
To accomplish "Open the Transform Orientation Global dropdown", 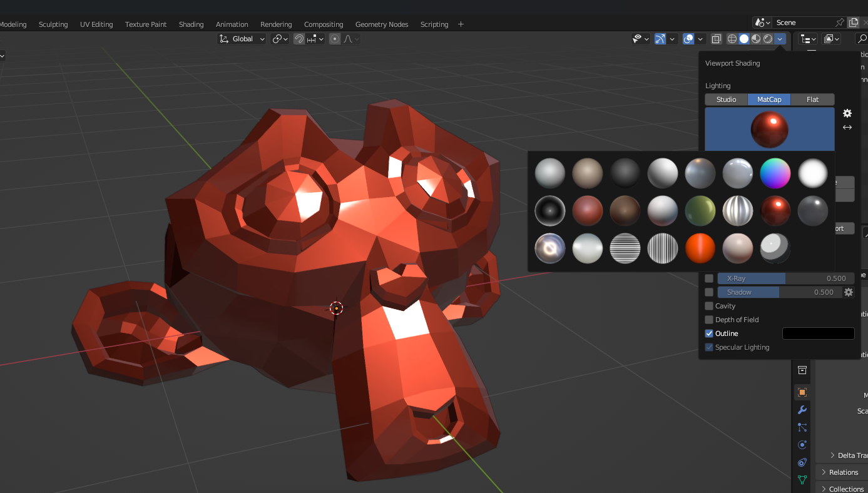I will [242, 38].
